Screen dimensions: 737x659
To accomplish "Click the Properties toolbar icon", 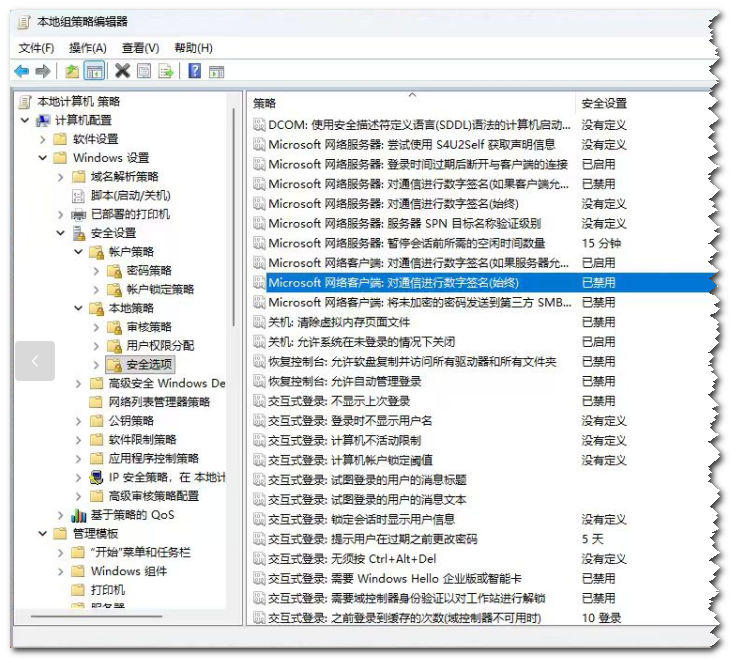I will pos(144,71).
